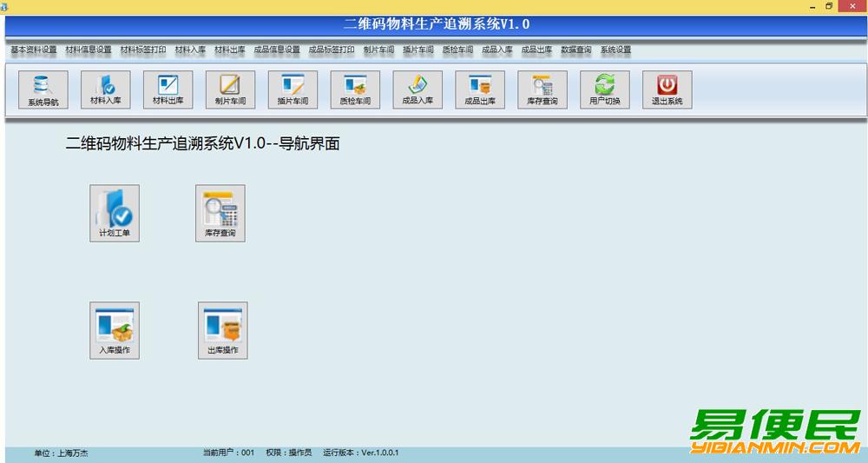
Task: Open the 基本资料设置 menu
Action: coord(34,50)
